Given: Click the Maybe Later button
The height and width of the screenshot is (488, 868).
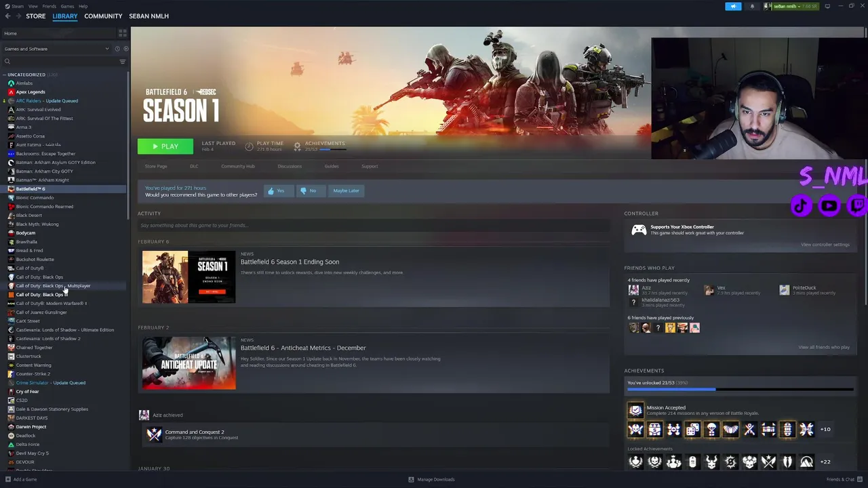Looking at the screenshot, I should point(346,191).
